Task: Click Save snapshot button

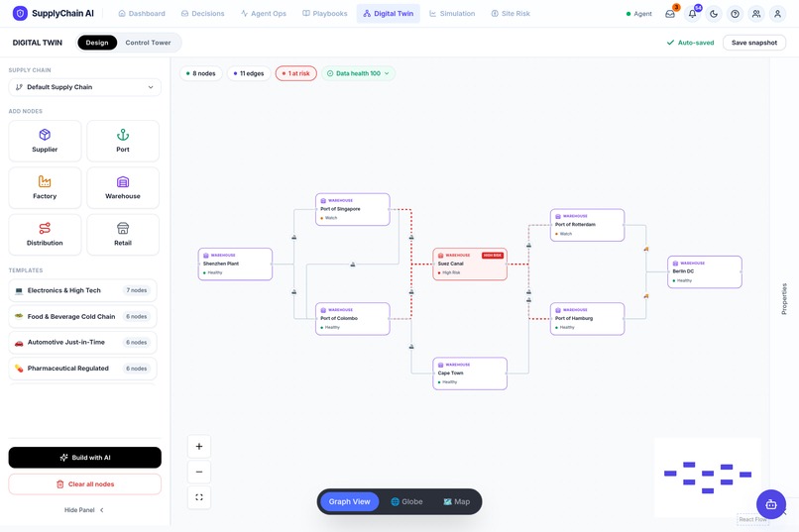Action: point(754,43)
